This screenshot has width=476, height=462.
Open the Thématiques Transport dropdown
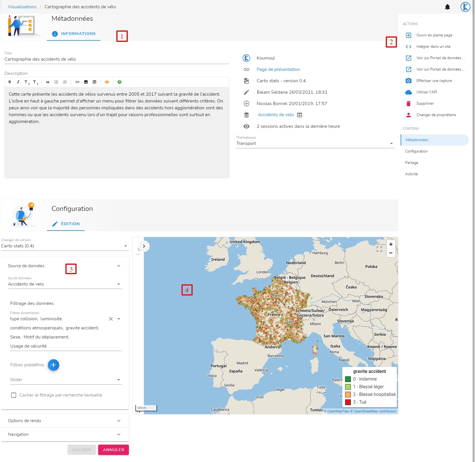(315, 143)
